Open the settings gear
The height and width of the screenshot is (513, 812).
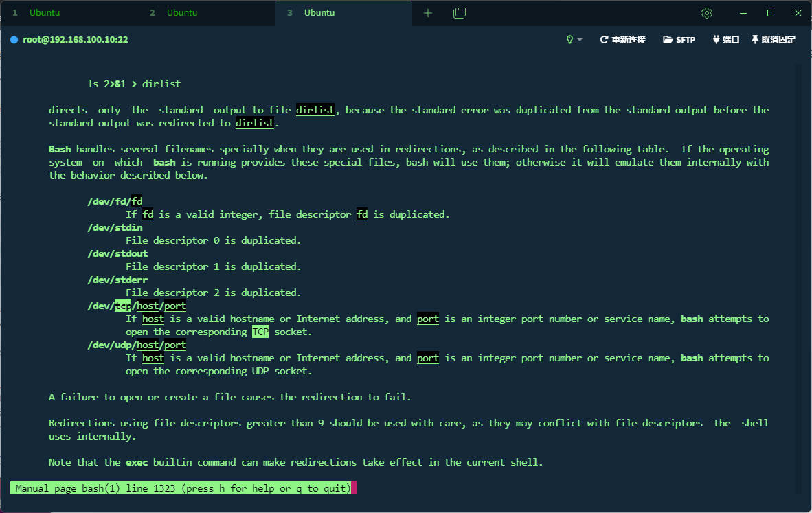pyautogui.click(x=707, y=13)
